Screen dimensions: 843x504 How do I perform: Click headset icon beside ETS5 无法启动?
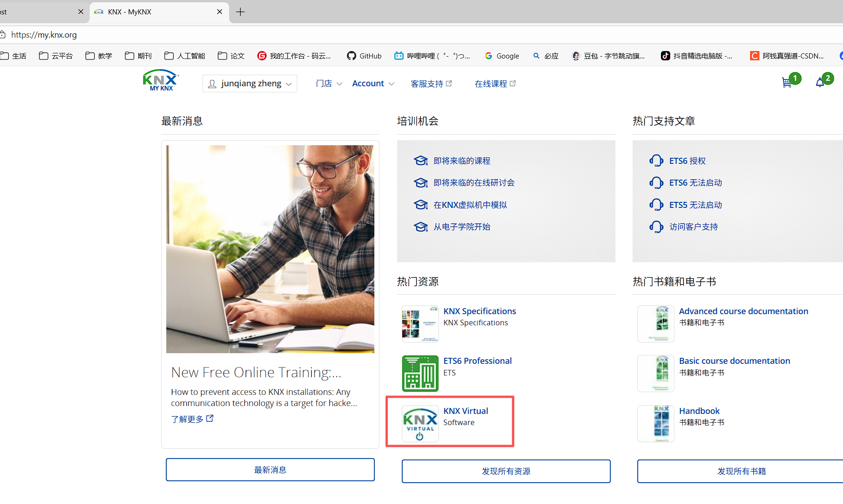656,205
